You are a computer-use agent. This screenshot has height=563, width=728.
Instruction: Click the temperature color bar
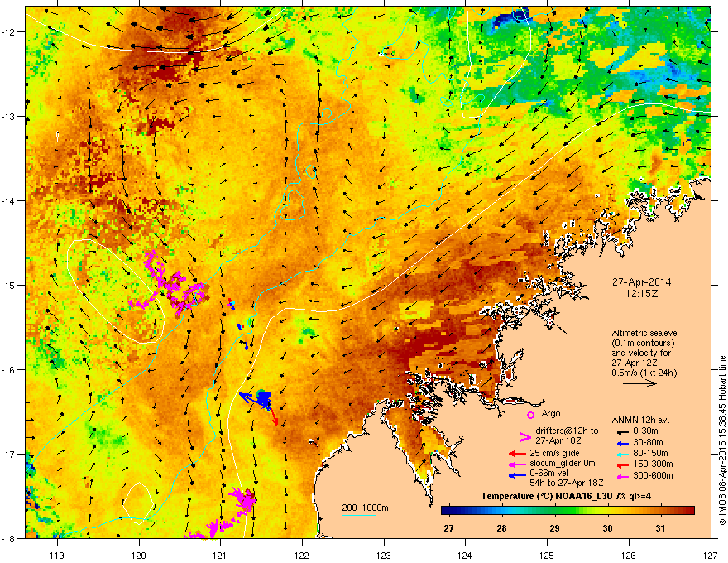point(568,511)
